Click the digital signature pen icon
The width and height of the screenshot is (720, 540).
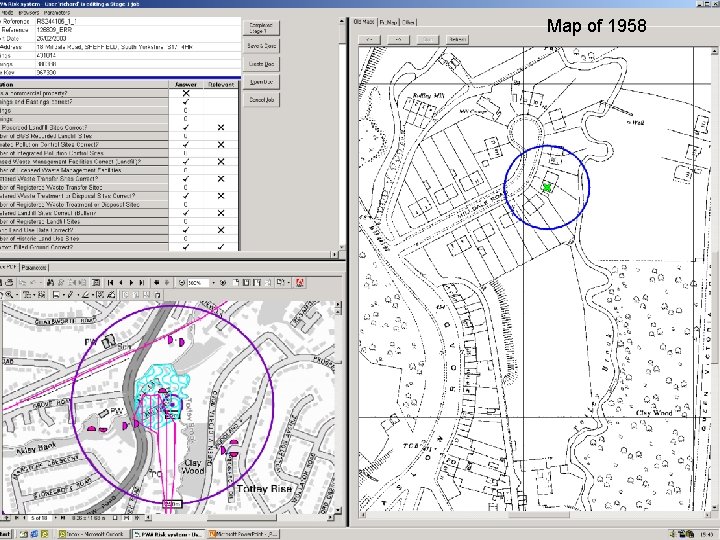click(111, 295)
